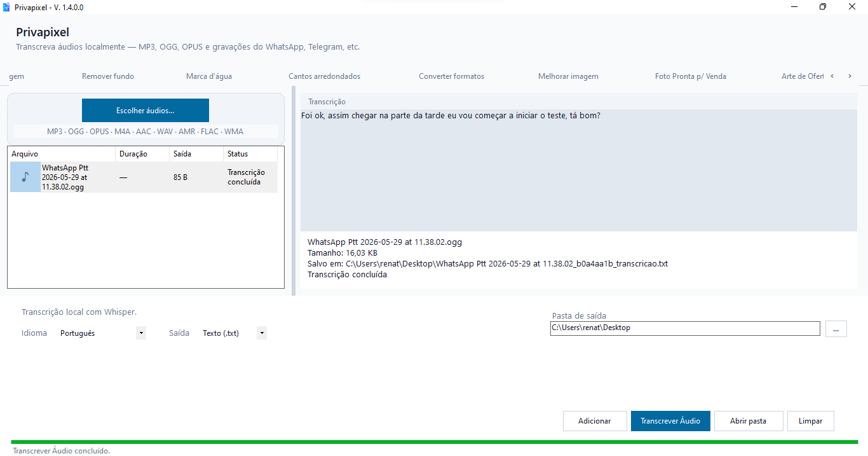This screenshot has width=868, height=456.
Task: Click the Adicionar button
Action: coord(595,421)
